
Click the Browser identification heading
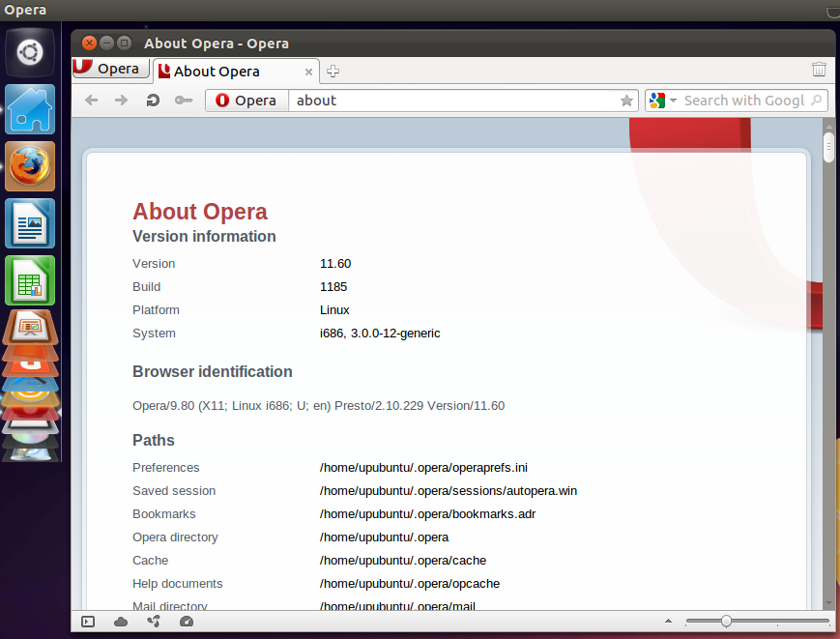(x=212, y=372)
